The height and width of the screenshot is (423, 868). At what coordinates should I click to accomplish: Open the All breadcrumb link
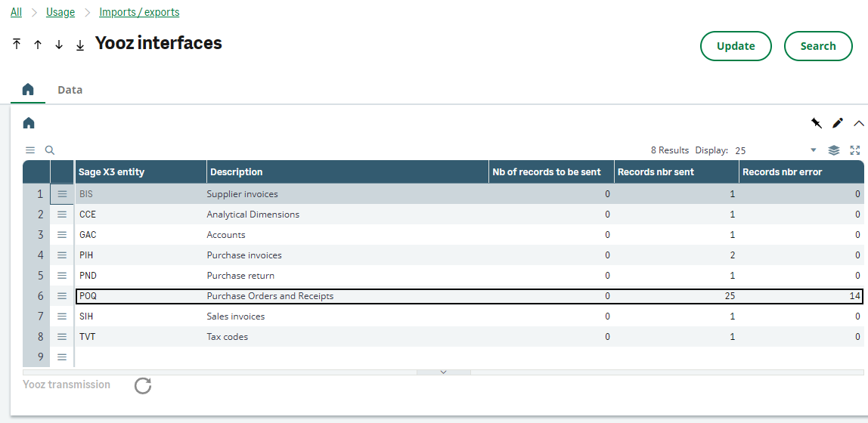(16, 12)
